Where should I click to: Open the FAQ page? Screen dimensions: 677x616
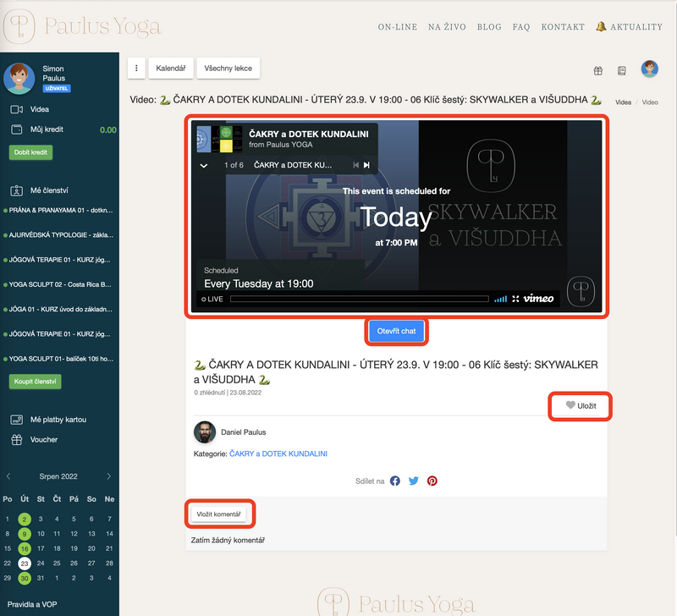point(521,27)
